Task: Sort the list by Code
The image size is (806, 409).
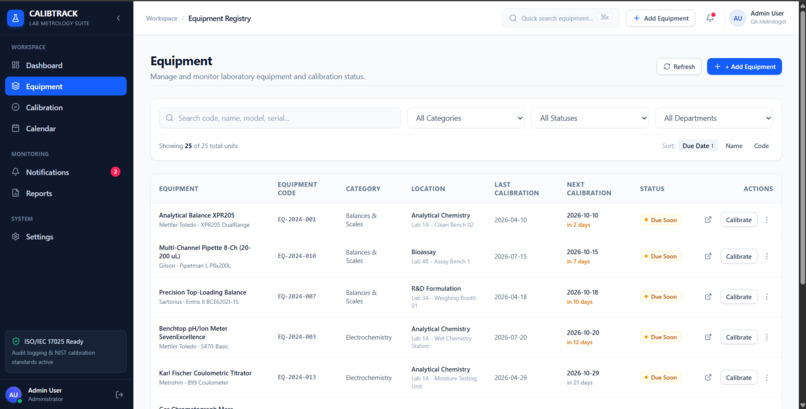Action: click(x=761, y=146)
